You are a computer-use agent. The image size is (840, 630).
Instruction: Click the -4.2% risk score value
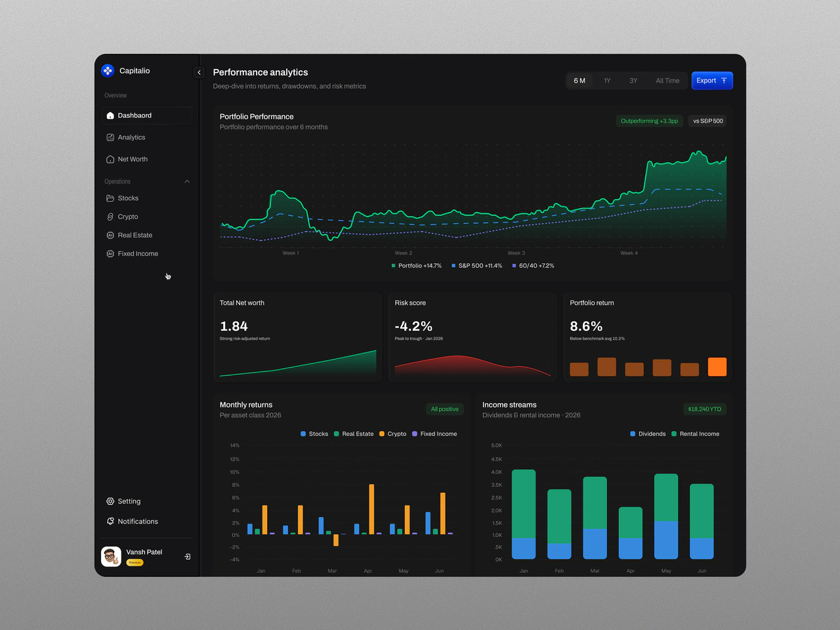[x=413, y=326]
